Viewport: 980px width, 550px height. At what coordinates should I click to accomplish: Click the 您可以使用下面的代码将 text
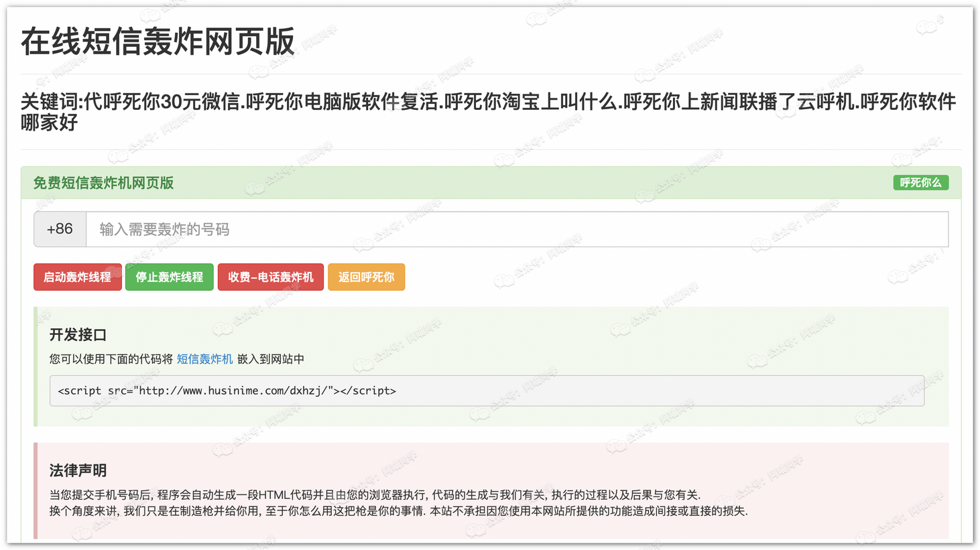(x=111, y=360)
